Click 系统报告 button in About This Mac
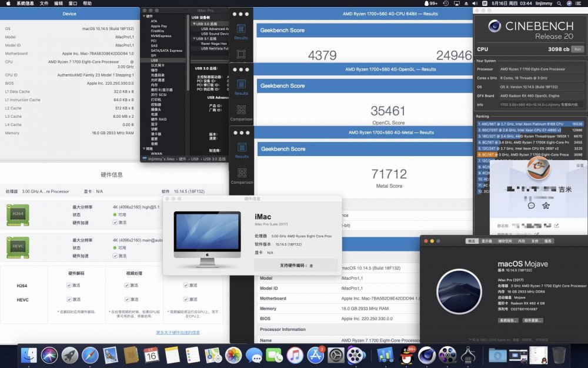Screen dimensions: 588x368 (508, 320)
